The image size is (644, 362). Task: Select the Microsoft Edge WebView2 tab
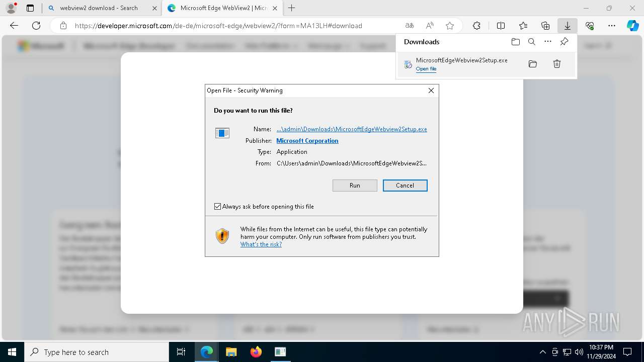pos(222,8)
